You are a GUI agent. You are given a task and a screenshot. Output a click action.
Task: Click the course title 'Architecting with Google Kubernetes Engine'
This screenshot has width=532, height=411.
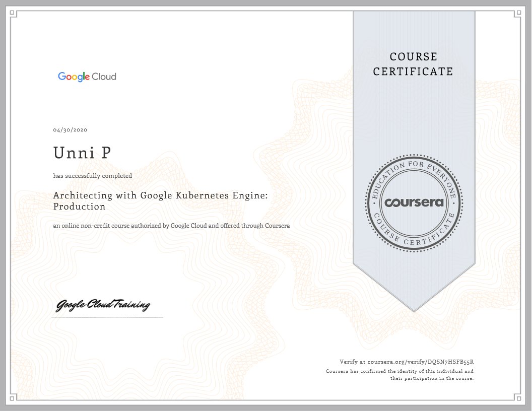(161, 195)
